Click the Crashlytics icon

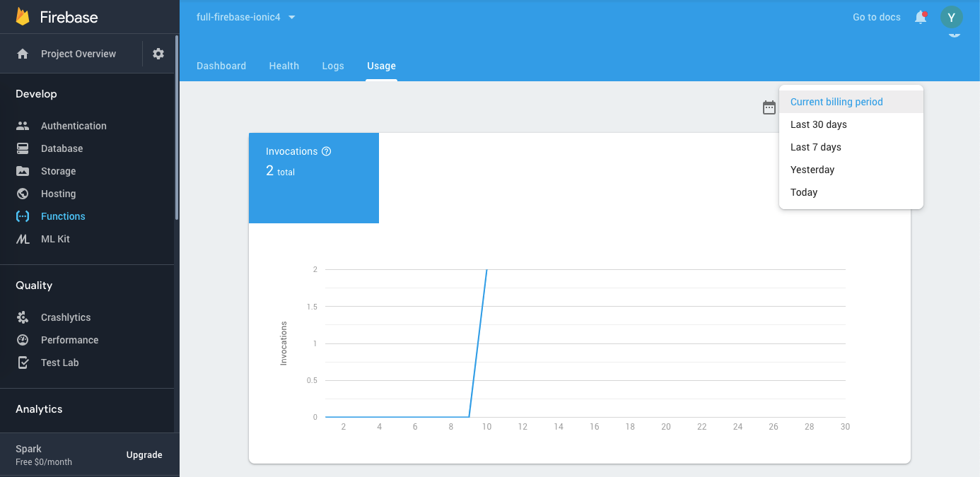[23, 317]
